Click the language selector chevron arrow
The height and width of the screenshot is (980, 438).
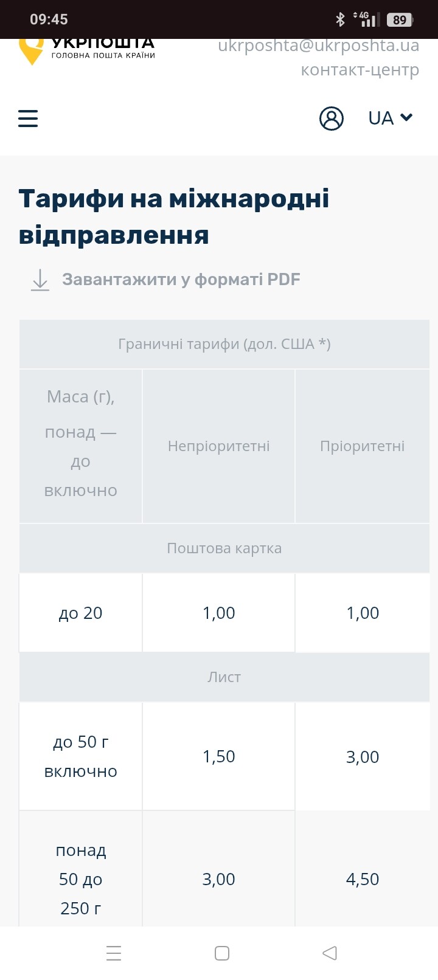(x=406, y=117)
